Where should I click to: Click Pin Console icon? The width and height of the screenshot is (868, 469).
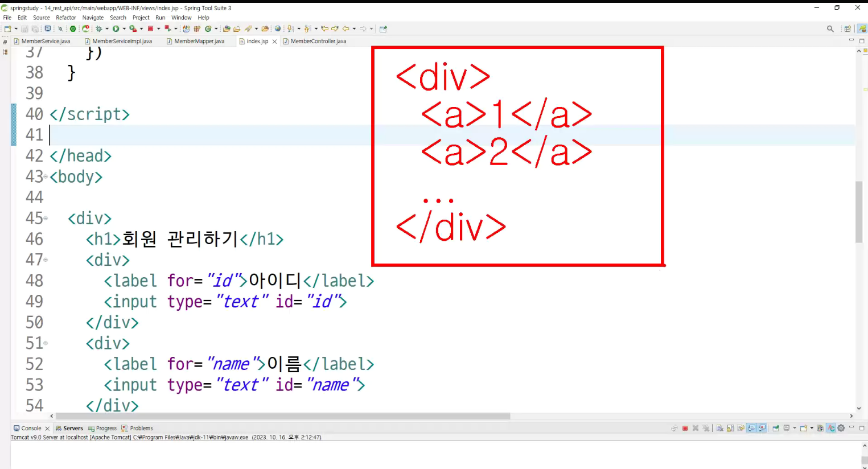(x=776, y=428)
